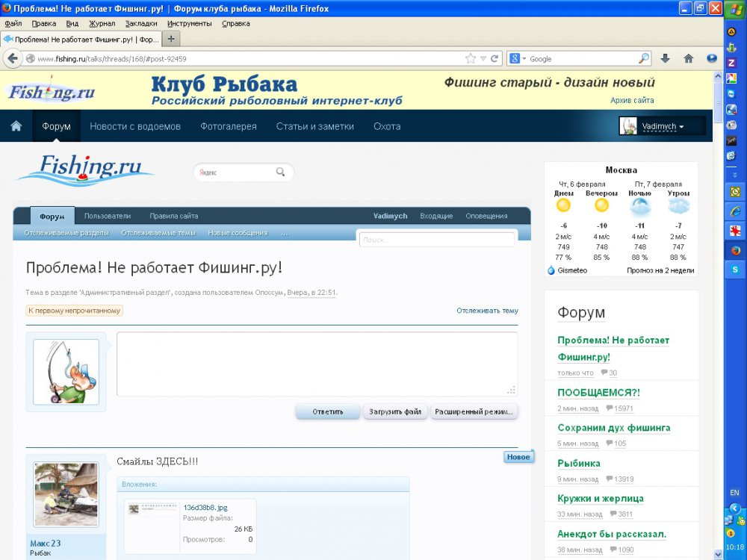Image resolution: width=747 pixels, height=560 pixels.
Task: Click the Skype icon in the taskbar
Action: pos(734,269)
